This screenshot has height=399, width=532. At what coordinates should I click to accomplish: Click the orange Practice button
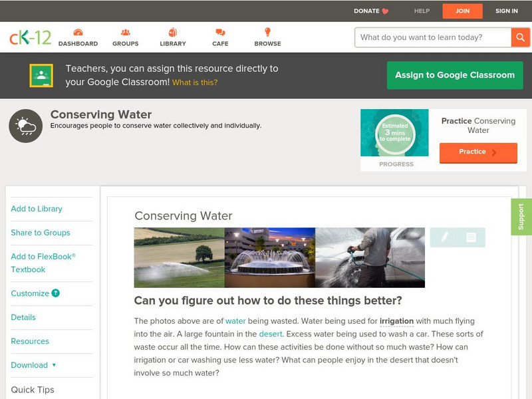tap(478, 153)
